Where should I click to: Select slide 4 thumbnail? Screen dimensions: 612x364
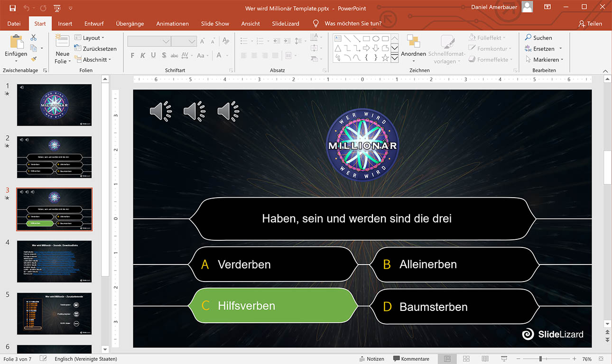click(x=54, y=262)
